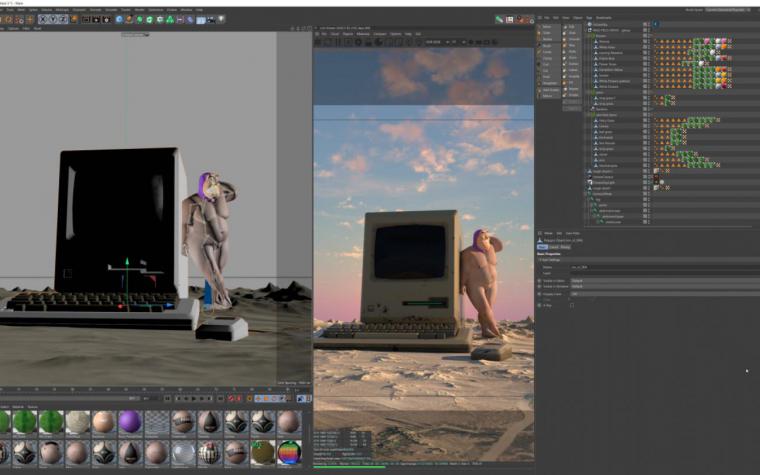
Task: Open the Display Color dropdown
Action: (665, 294)
